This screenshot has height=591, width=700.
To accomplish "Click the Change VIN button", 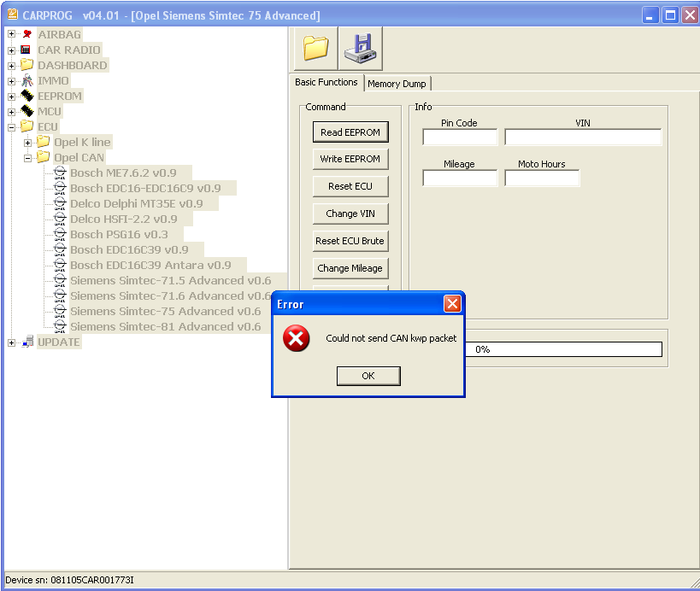I will coord(350,214).
